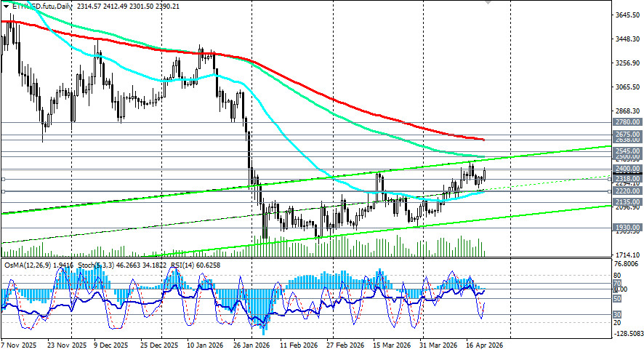Click the 3448.30 price axis value
This screenshot has width=644, height=352.
[627, 39]
